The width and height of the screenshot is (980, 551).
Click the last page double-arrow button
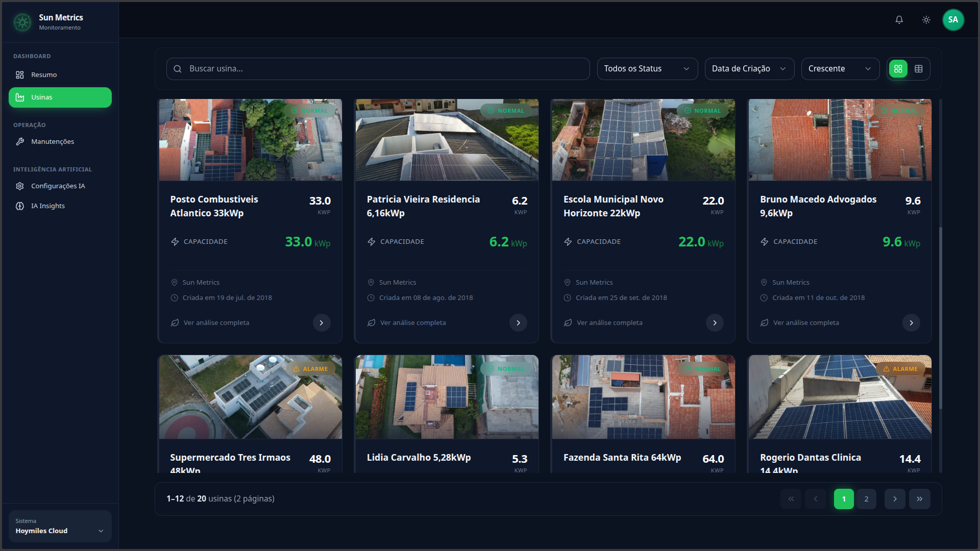pos(919,499)
